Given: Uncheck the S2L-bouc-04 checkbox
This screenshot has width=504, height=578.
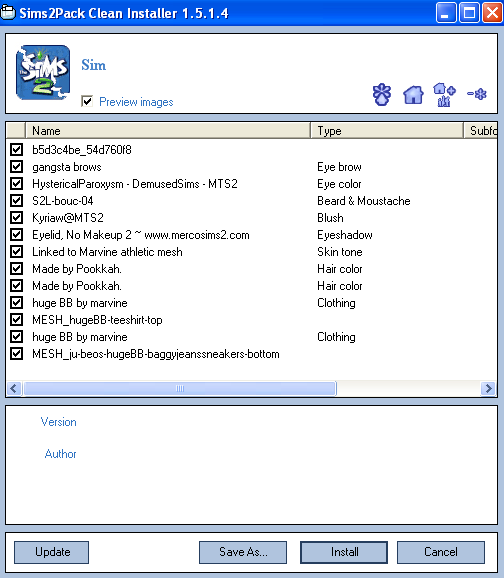Looking at the screenshot, I should [17, 200].
